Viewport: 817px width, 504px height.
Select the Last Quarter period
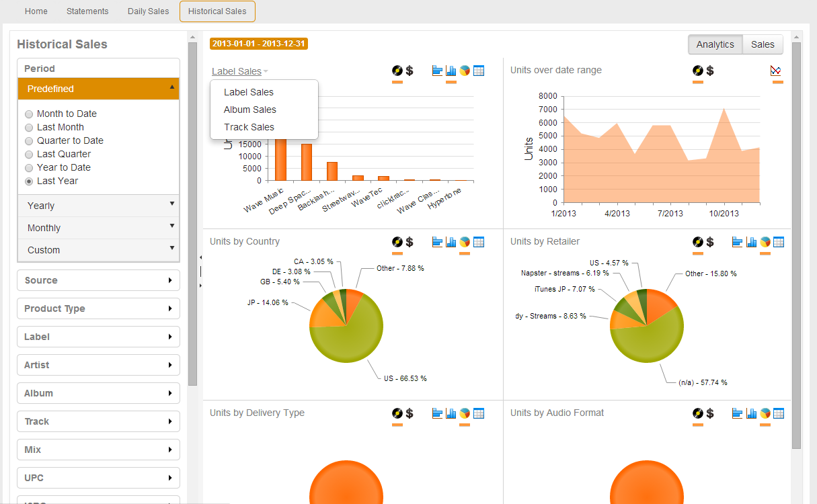(29, 155)
